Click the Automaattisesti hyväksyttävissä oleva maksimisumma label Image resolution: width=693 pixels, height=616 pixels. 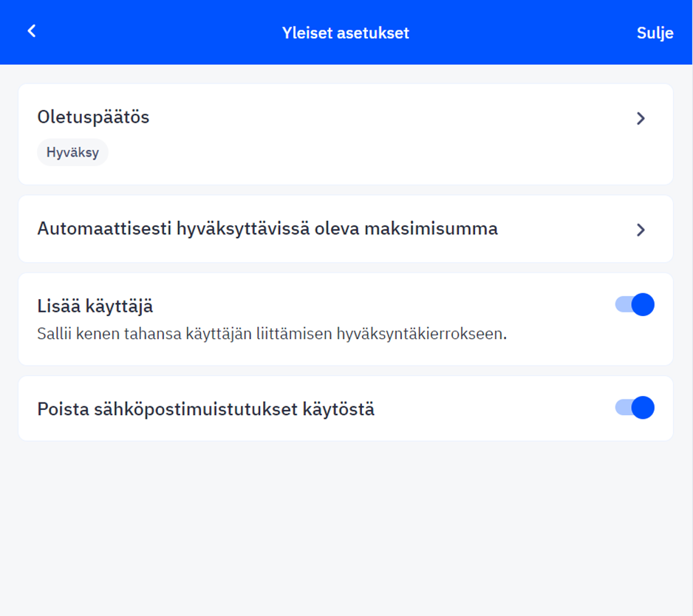point(267,229)
